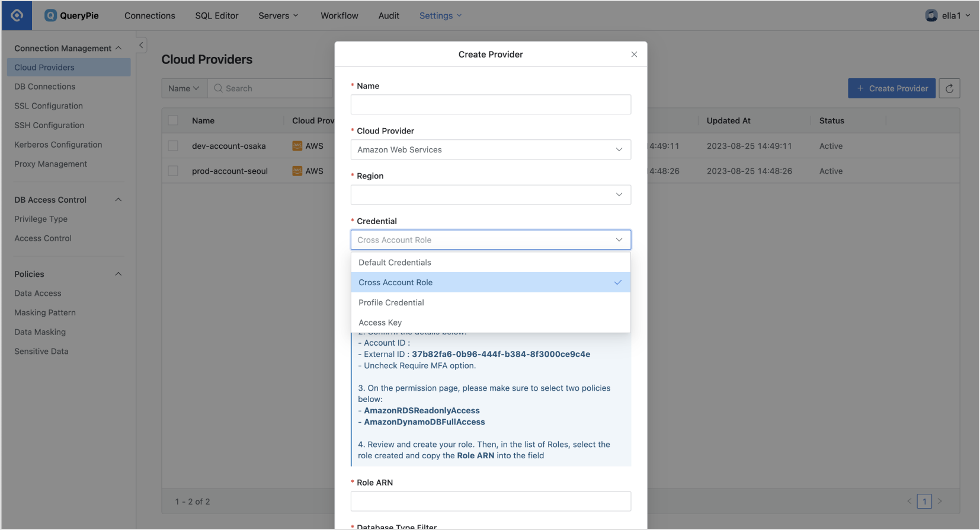Image resolution: width=980 pixels, height=530 pixels.
Task: Open the Connections tab
Action: pos(150,15)
